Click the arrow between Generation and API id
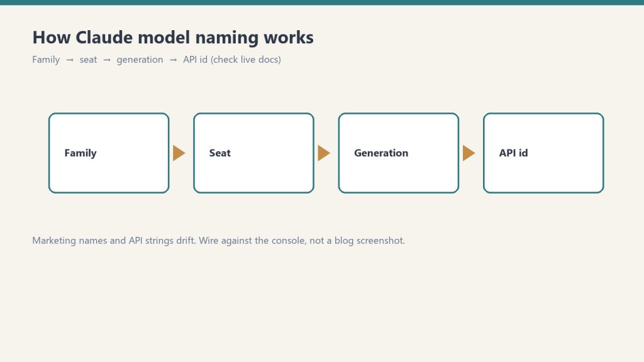This screenshot has width=644, height=362. click(469, 153)
